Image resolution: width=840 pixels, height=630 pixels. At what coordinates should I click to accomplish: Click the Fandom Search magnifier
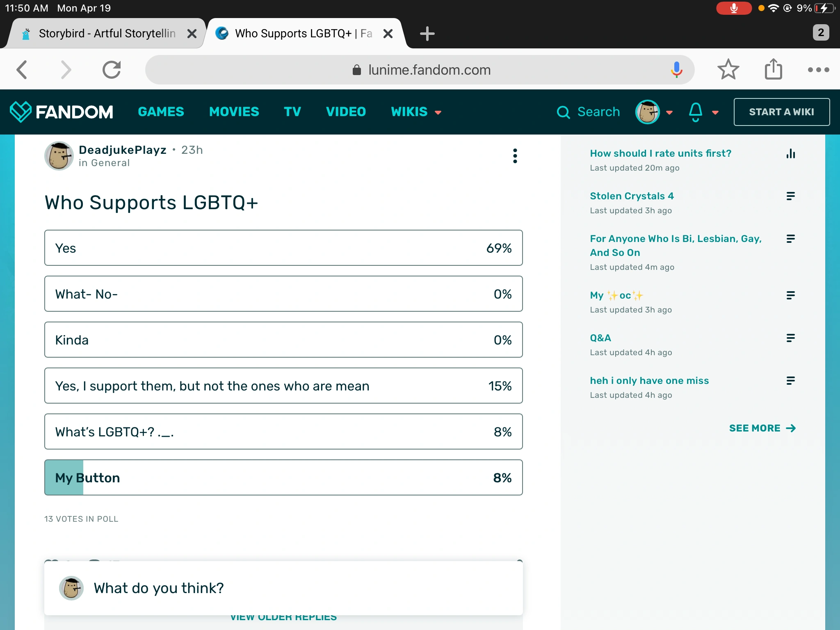pyautogui.click(x=564, y=112)
